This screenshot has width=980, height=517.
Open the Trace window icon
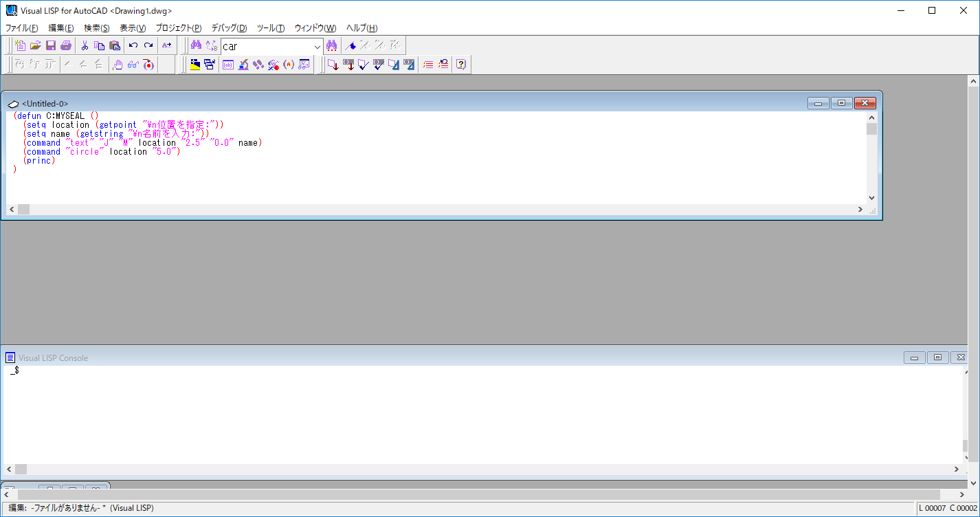pyautogui.click(x=258, y=65)
